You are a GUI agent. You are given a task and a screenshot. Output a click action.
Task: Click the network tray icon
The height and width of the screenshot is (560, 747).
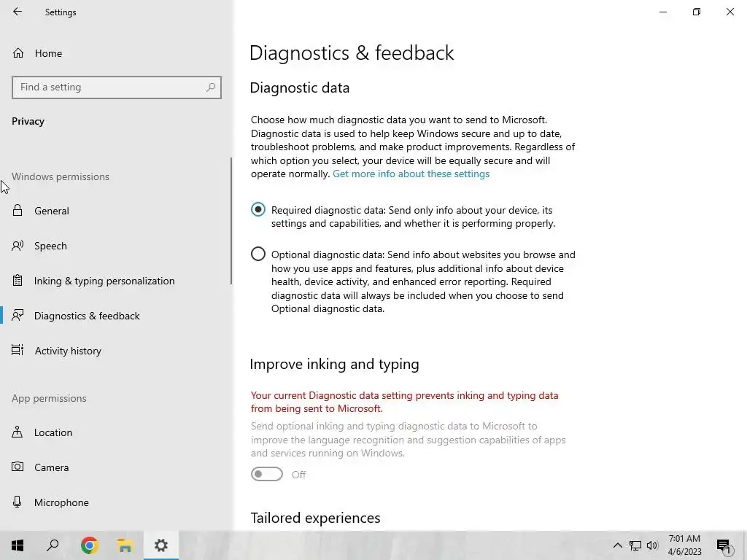click(635, 545)
